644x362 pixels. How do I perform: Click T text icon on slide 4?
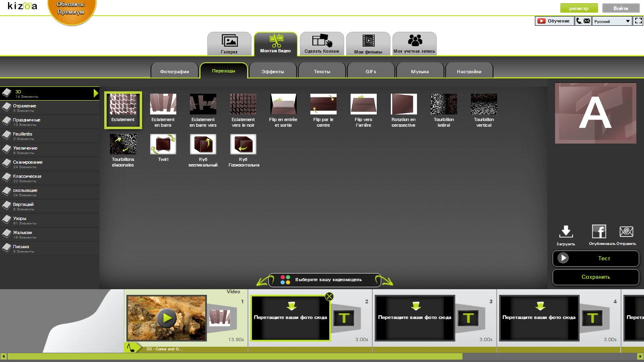click(x=592, y=318)
